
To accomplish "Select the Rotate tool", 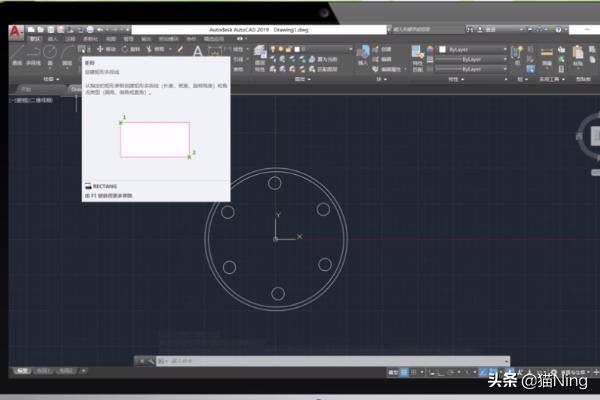I will (x=131, y=49).
